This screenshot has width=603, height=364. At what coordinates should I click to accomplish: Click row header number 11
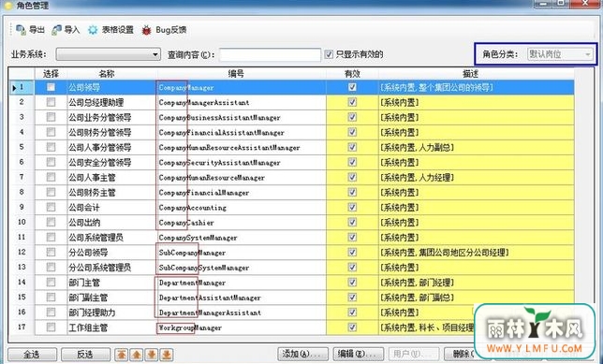click(x=22, y=237)
